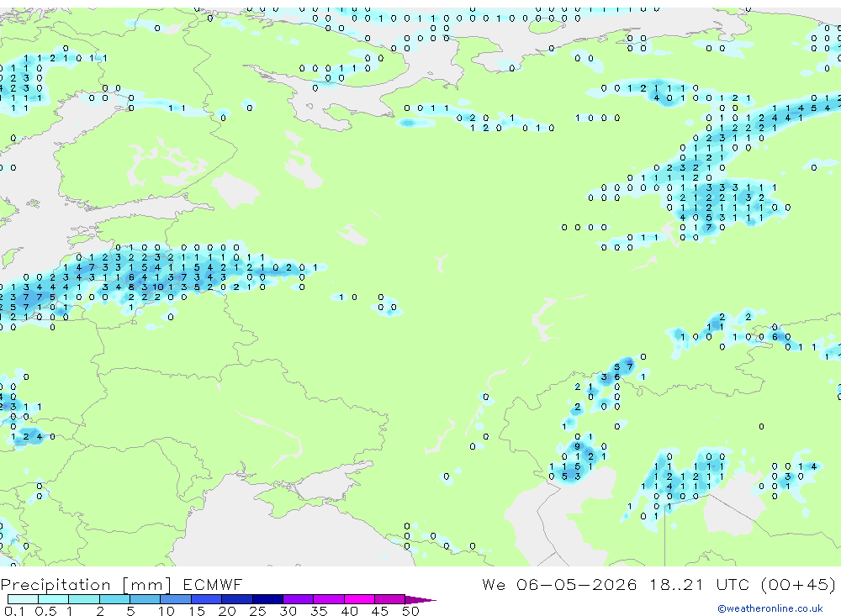Click the '25' legend scale label
The width and height of the screenshot is (841, 616).
tap(257, 611)
